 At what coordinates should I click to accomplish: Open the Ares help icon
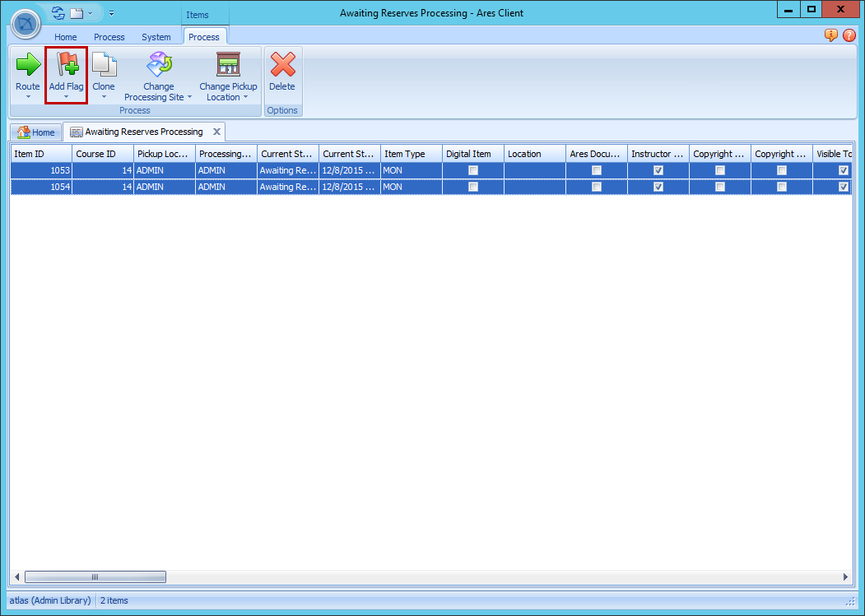(849, 35)
